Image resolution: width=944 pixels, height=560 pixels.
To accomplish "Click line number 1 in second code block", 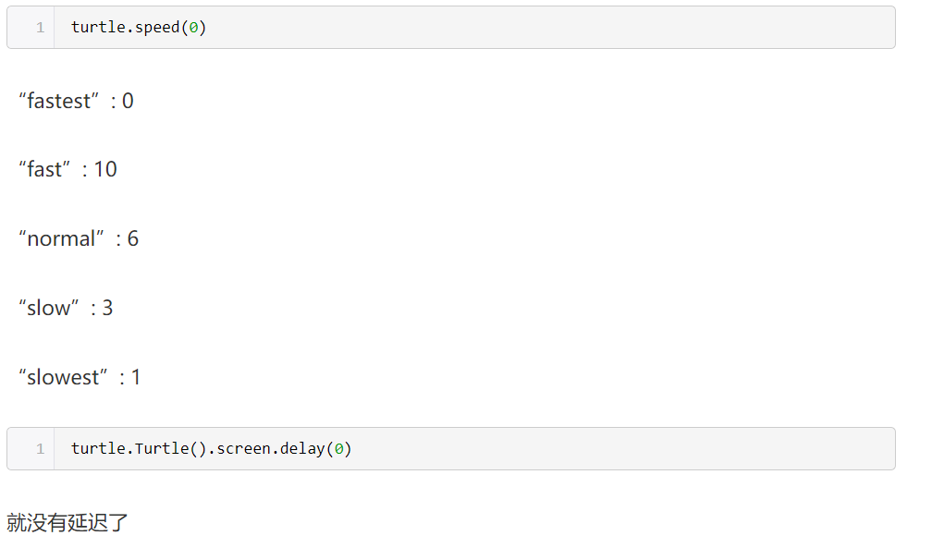I will [x=41, y=449].
